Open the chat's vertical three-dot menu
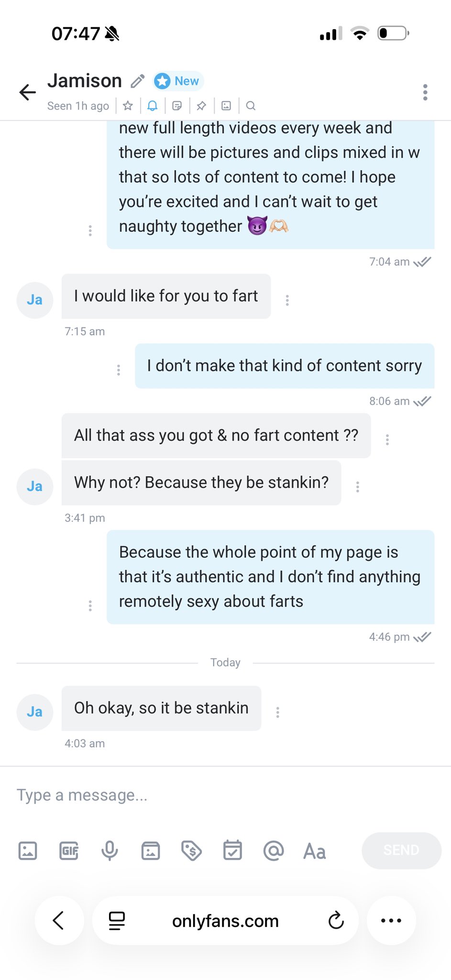The height and width of the screenshot is (980, 451). (425, 92)
